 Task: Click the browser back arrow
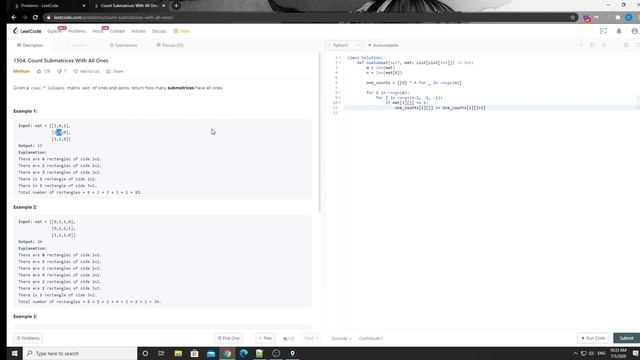(14, 18)
